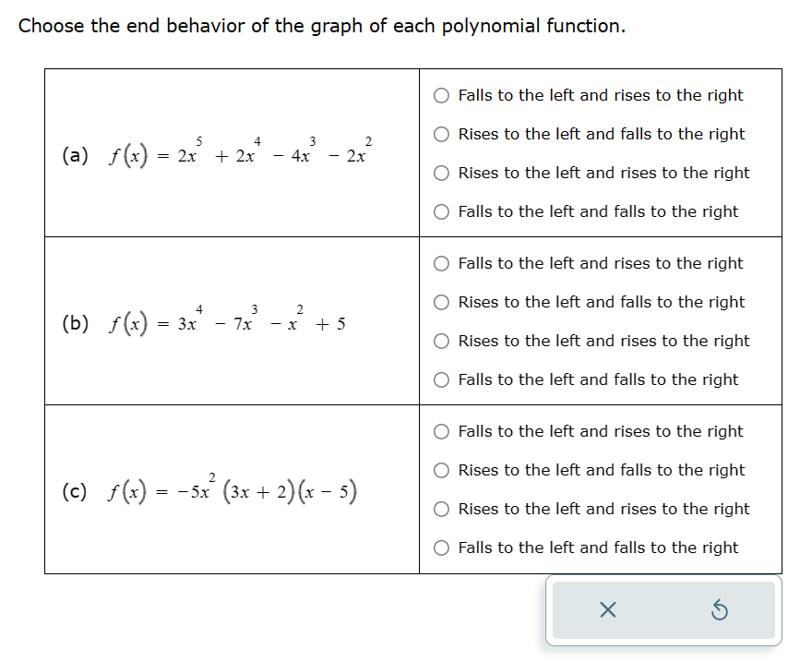The width and height of the screenshot is (812, 662).
Task: Select 'Rises to the left and falls to the right' for part (c)
Action: click(x=440, y=470)
